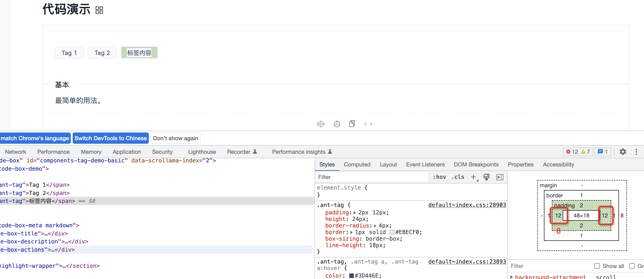Open the rendering emulation brush icon
This screenshot has width=644, height=279.
tap(487, 177)
